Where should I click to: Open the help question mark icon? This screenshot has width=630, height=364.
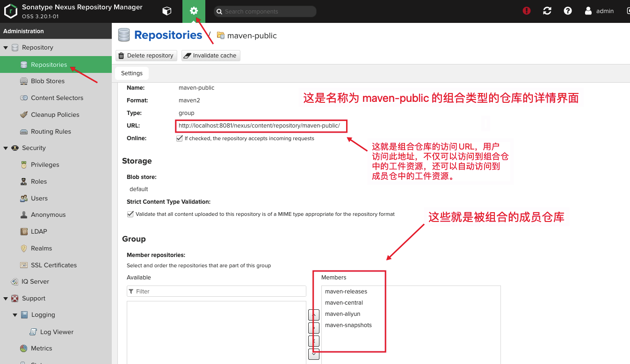568,11
